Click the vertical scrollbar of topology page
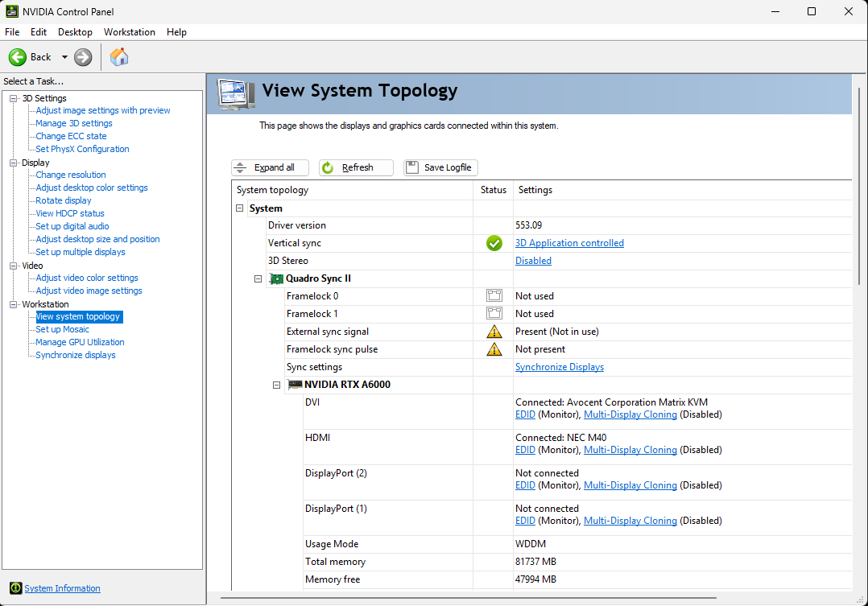 pyautogui.click(x=860, y=187)
